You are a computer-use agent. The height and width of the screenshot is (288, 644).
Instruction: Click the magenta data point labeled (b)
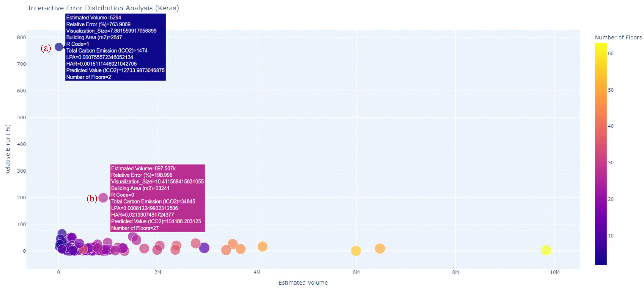(x=103, y=198)
